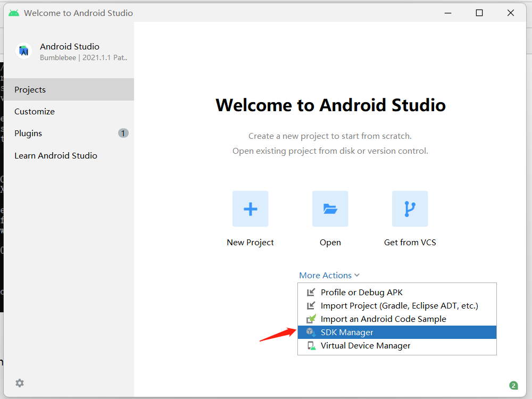Click the green notifications badge showing 2
Screen dimensions: 532x399
[513, 385]
